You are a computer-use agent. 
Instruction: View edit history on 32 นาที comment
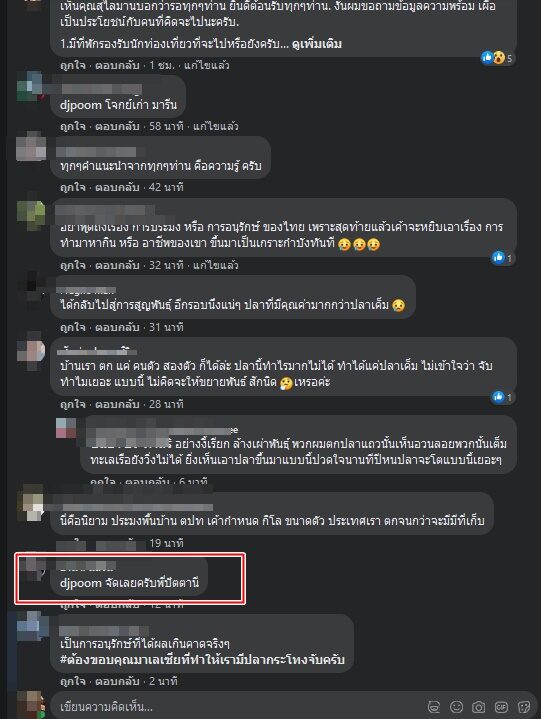click(215, 265)
